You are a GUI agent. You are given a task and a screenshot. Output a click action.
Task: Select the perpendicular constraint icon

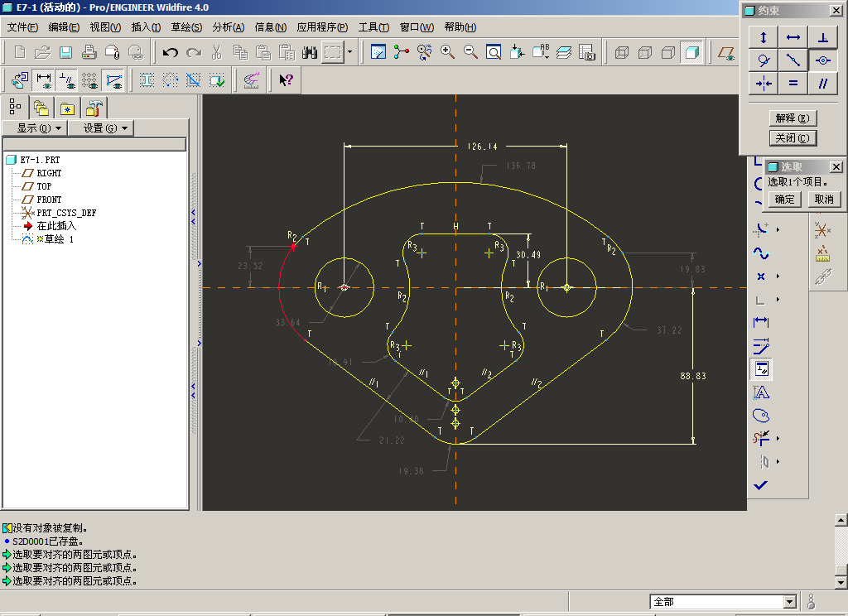(x=822, y=37)
